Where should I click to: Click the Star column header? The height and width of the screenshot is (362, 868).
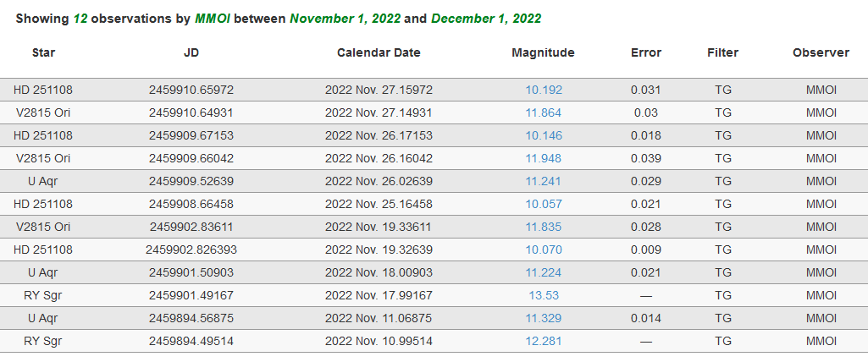point(44,52)
